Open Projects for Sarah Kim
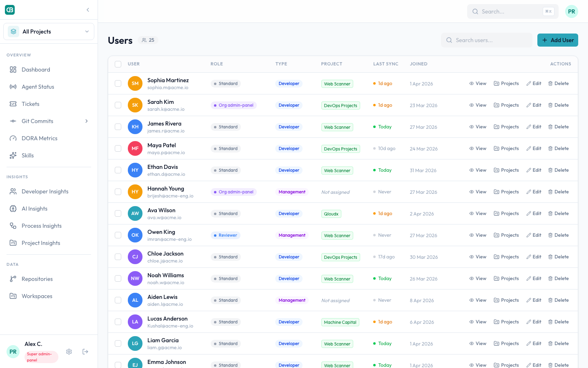588x368 pixels. click(x=506, y=105)
